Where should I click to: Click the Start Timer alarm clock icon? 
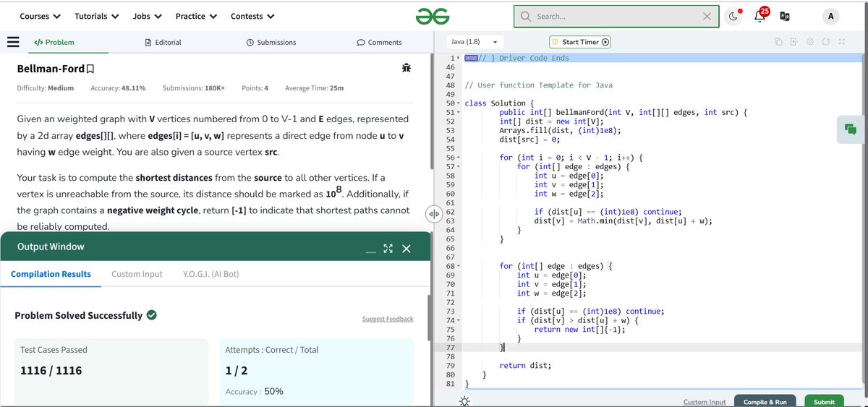pyautogui.click(x=556, y=42)
